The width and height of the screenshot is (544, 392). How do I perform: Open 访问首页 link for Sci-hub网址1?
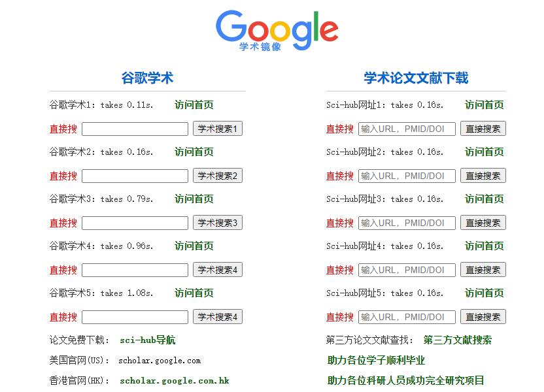click(484, 105)
